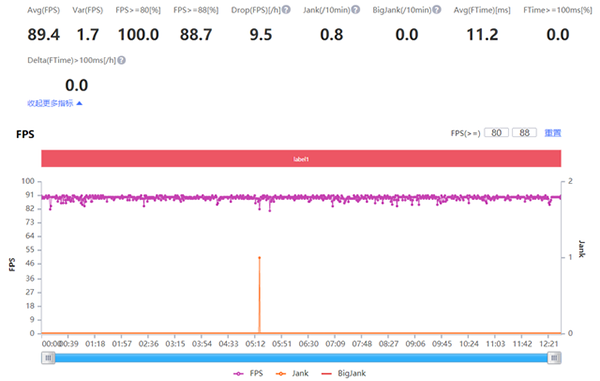
Task: Click the FPS>=88[%] value 88.7
Action: click(x=196, y=35)
